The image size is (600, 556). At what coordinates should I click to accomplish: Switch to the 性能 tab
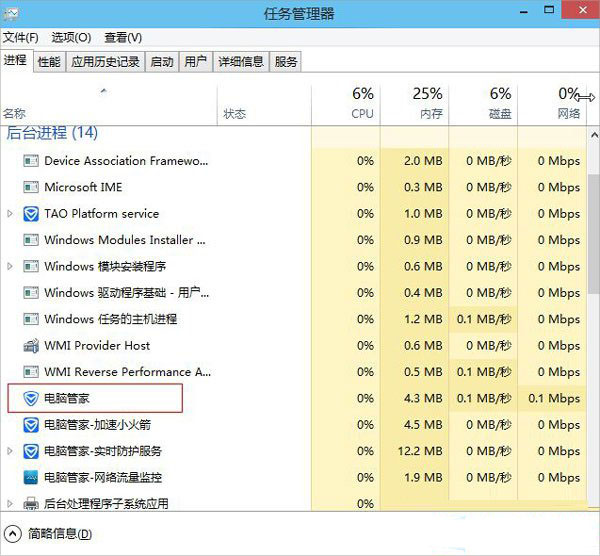pyautogui.click(x=49, y=62)
